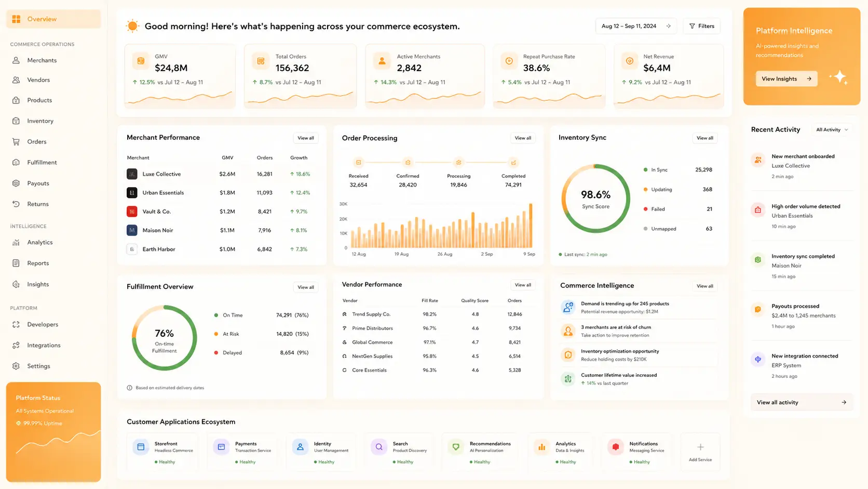Click the Insights sidebar icon
The width and height of the screenshot is (868, 489).
(x=16, y=284)
